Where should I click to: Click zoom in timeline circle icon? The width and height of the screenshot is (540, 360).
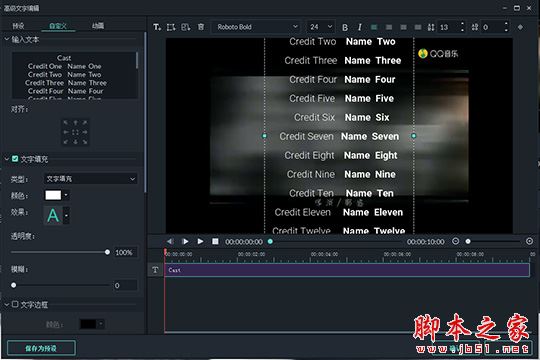(x=529, y=241)
